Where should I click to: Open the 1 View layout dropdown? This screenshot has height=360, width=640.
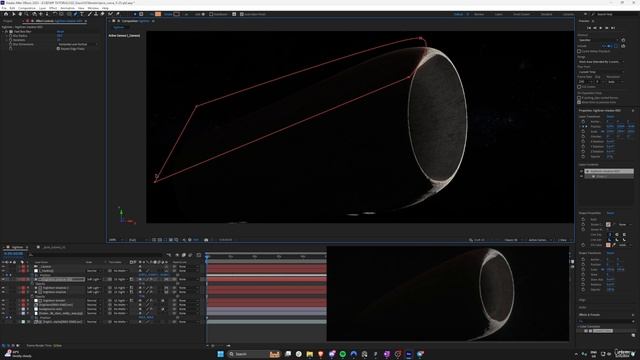click(563, 240)
